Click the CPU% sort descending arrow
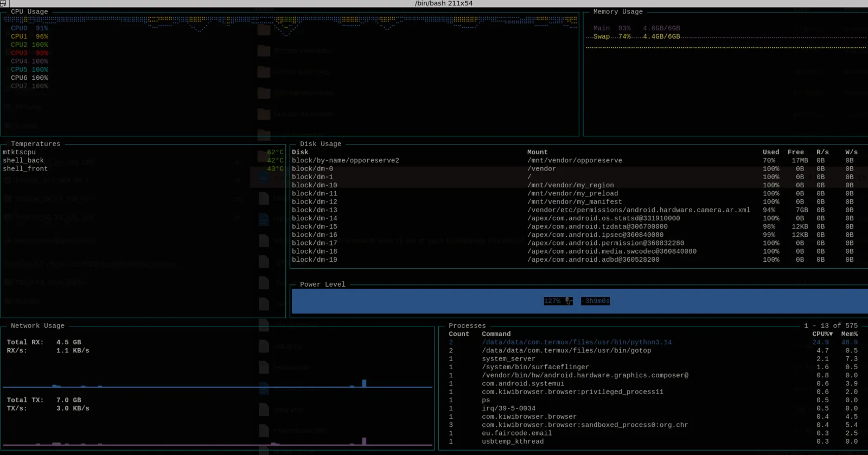This screenshot has width=868, height=455. click(x=831, y=334)
